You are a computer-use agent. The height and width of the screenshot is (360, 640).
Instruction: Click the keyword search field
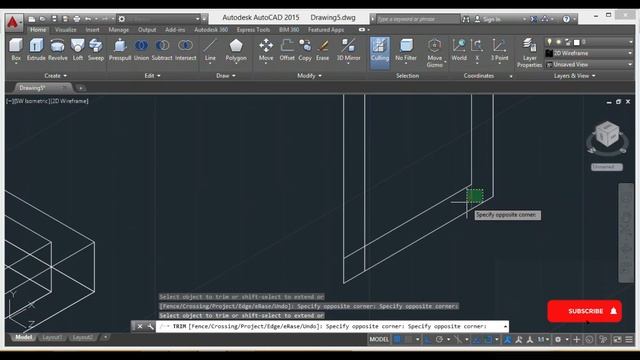(417, 19)
